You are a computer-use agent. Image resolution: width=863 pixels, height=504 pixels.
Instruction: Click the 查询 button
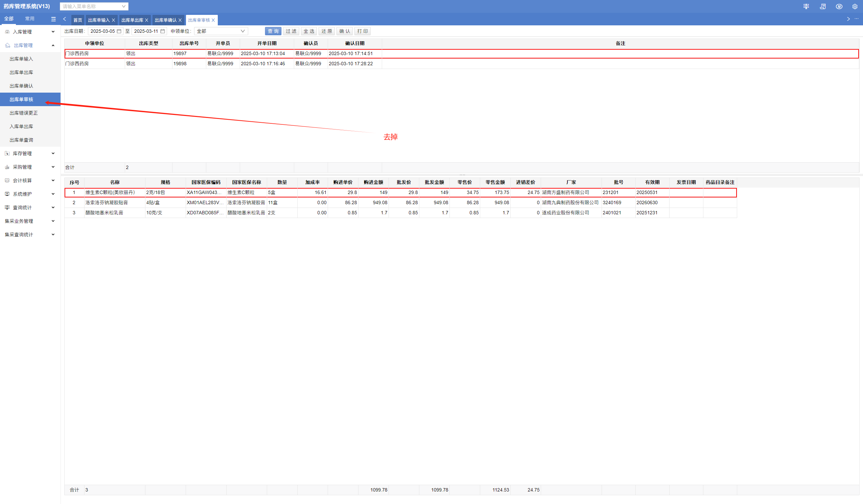(273, 31)
